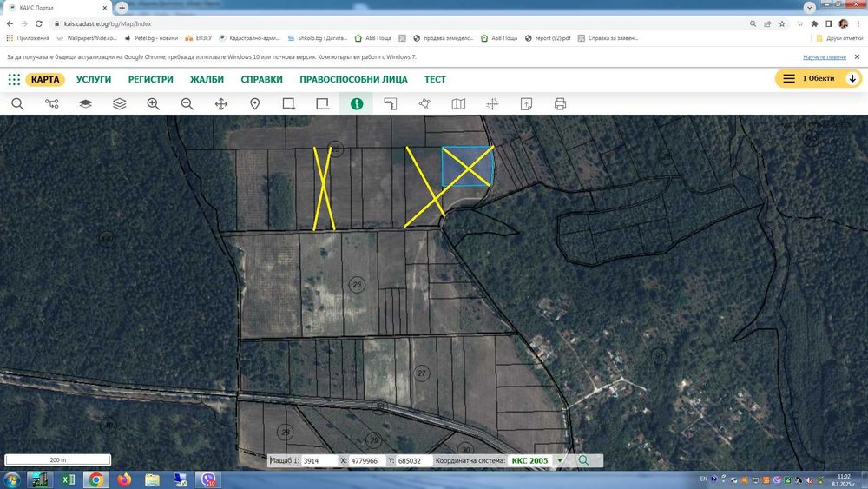Choose the add-selection rectangle tool
This screenshot has height=489, width=868.
coord(288,104)
